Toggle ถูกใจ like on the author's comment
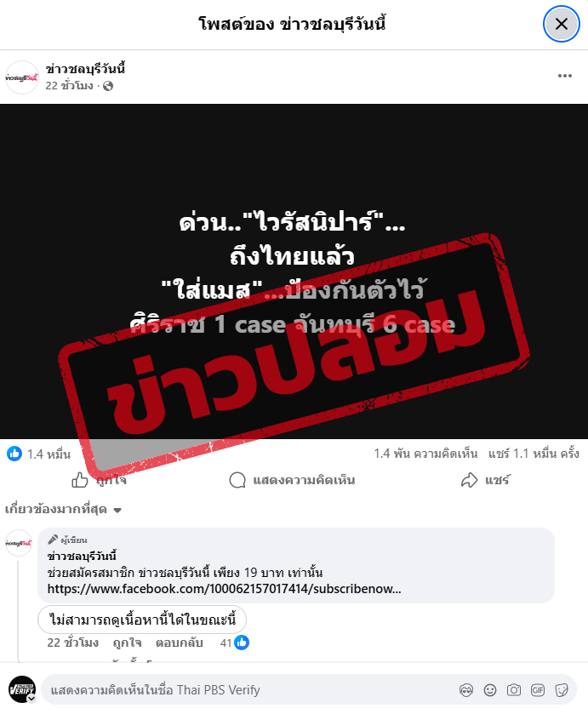The height and width of the screenshot is (714, 588). [x=127, y=643]
